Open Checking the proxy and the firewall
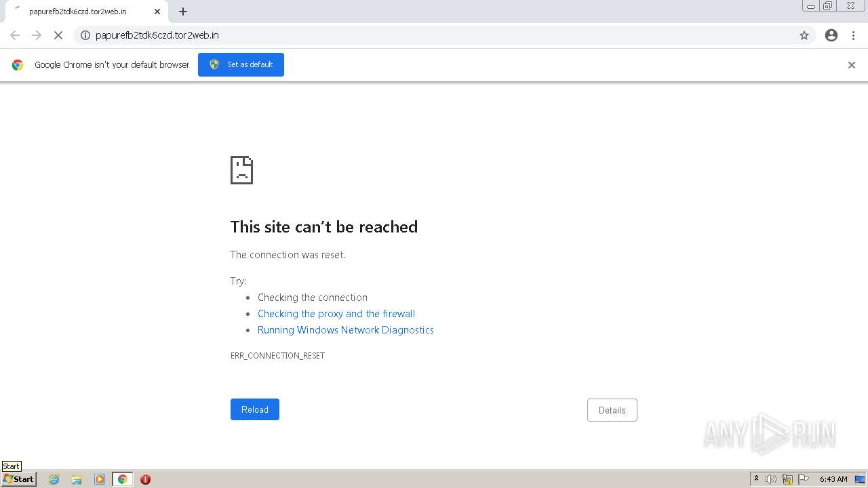Screen dimensions: 868x488 pyautogui.click(x=336, y=314)
